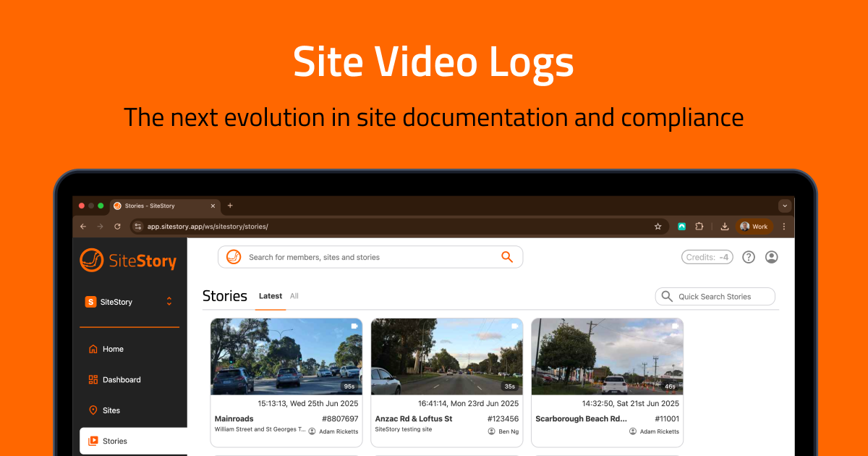Open the account profile icon top right
The height and width of the screenshot is (456, 868).
tap(771, 257)
